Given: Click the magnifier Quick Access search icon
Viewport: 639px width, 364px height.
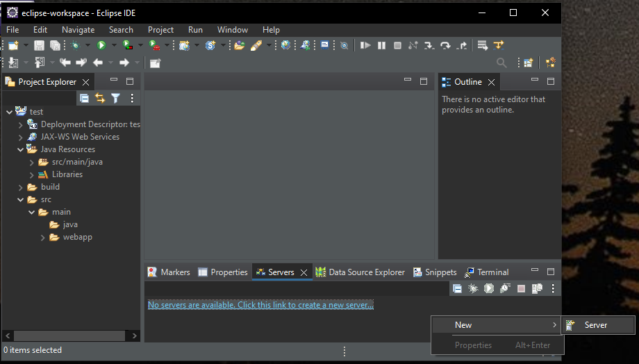Looking at the screenshot, I should pos(501,63).
